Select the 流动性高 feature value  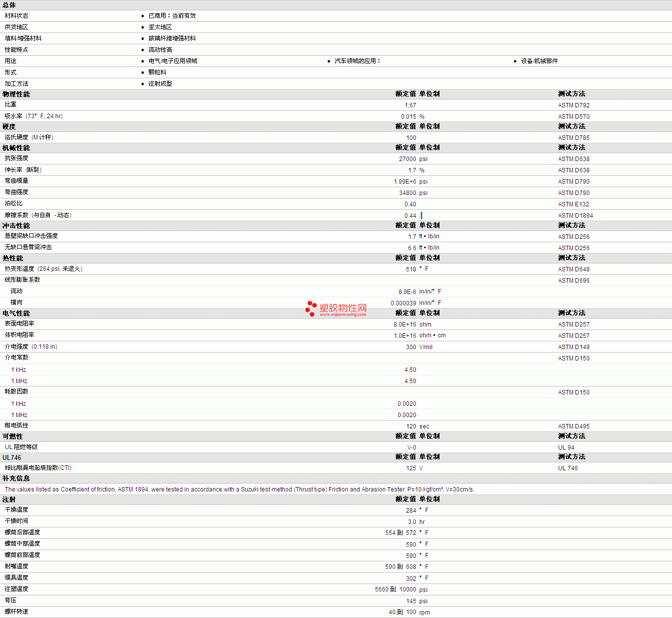(x=160, y=50)
